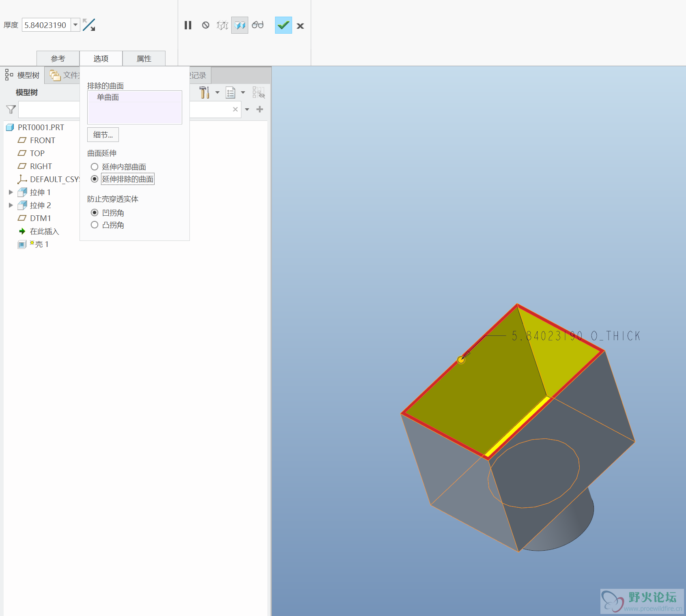
Task: Click the plus icon beside search
Action: [x=260, y=109]
